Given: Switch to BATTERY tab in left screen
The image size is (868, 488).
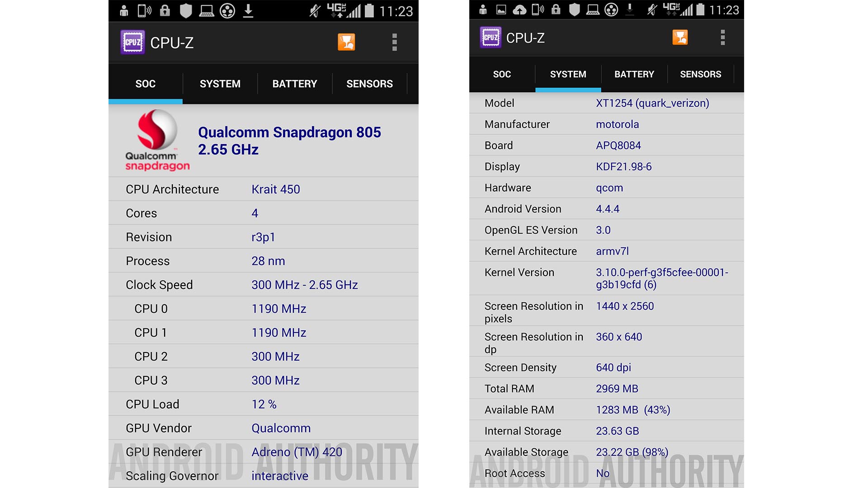Looking at the screenshot, I should coord(295,84).
